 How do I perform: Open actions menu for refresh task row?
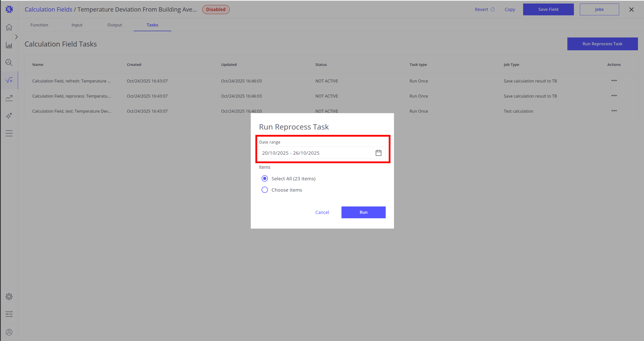click(614, 81)
